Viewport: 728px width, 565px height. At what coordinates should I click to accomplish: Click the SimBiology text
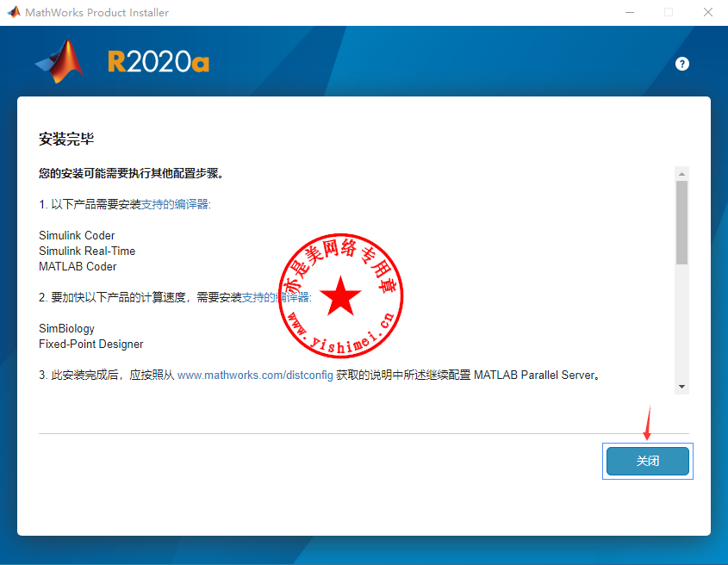pyautogui.click(x=67, y=329)
